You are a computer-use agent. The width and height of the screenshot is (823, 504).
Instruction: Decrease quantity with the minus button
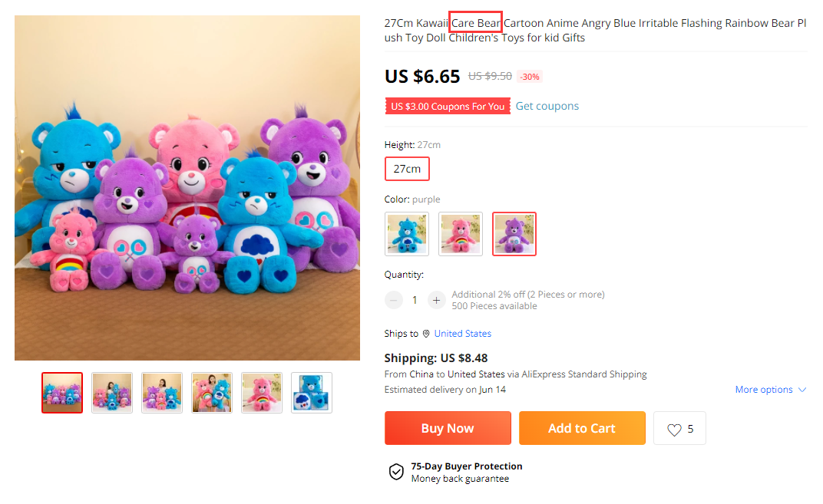pos(394,301)
